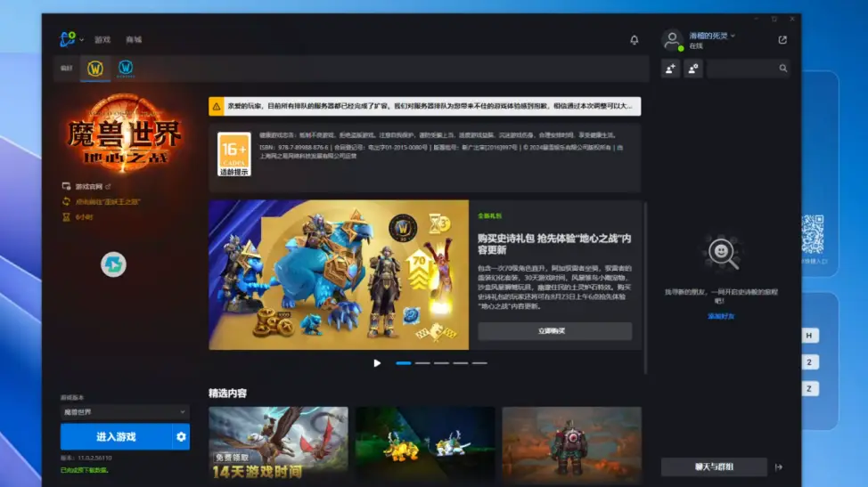868x487 pixels.
Task: Click the QR code in background window
Action: 814,234
